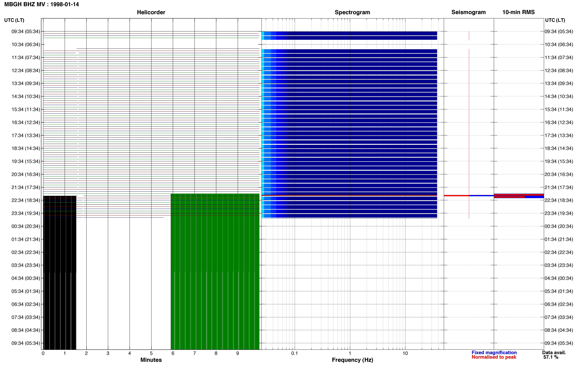This screenshot has height=368, width=588.
Task: Click the 'Data avail.' label
Action: 554,352
